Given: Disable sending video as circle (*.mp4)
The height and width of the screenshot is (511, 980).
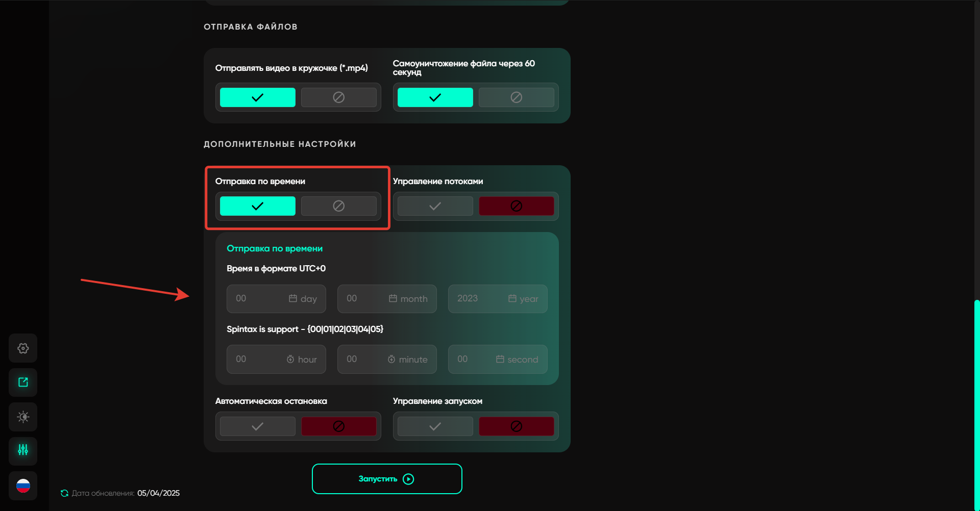Looking at the screenshot, I should point(338,97).
